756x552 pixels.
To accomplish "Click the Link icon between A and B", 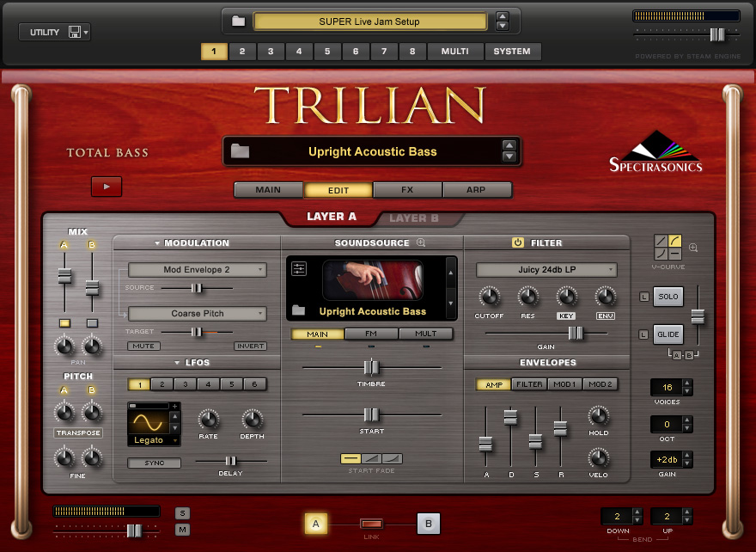I will (371, 524).
